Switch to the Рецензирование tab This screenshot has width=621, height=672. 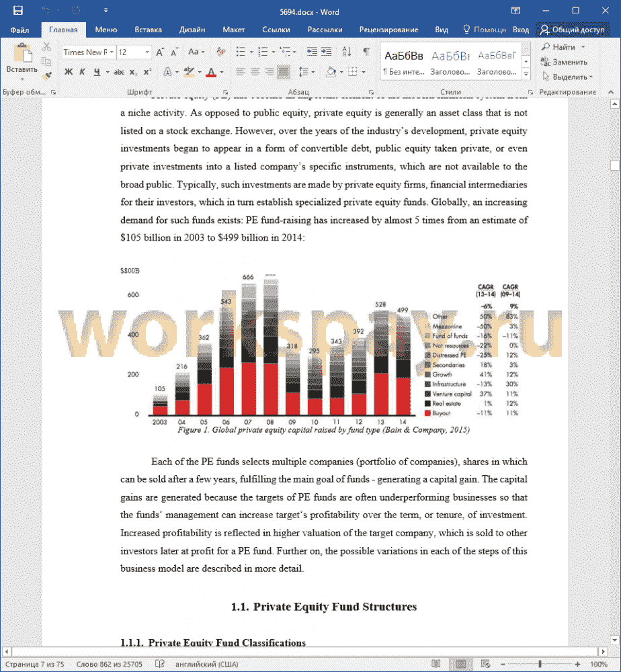click(388, 30)
